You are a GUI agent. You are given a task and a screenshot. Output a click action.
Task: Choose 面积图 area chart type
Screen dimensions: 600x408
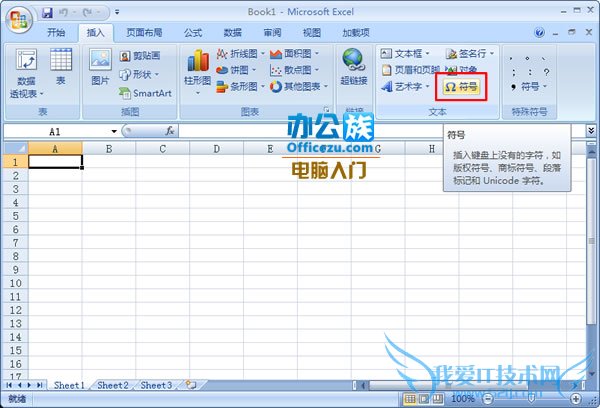[294, 54]
